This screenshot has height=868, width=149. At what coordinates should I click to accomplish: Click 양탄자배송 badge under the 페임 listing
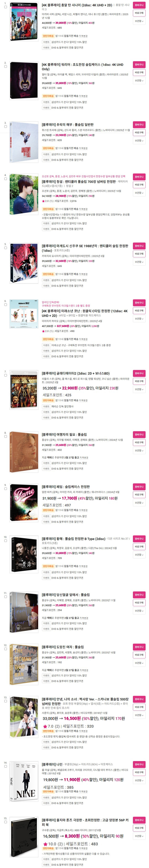(x=48, y=510)
